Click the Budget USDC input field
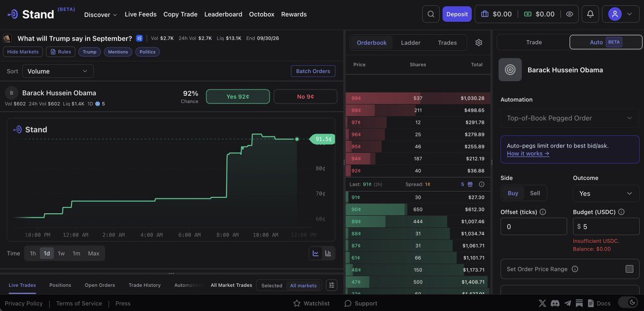 coord(606,227)
